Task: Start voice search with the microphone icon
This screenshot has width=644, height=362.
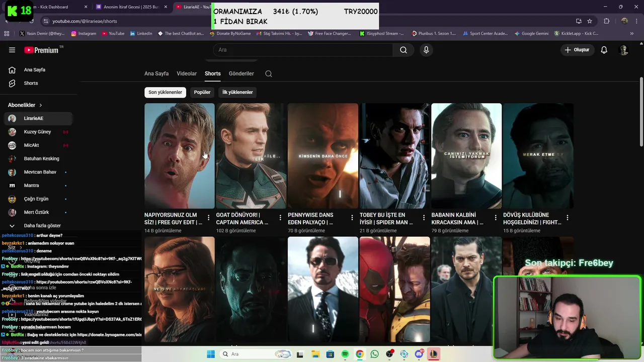Action: pyautogui.click(x=426, y=50)
